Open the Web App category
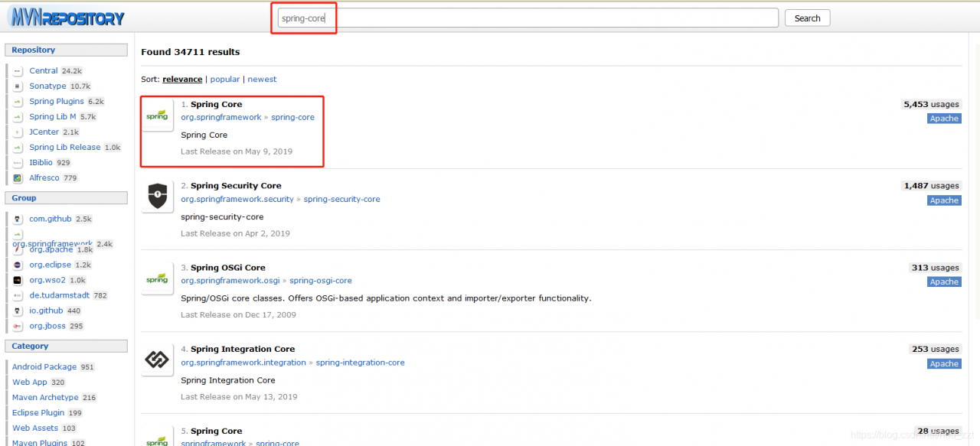The height and width of the screenshot is (446, 980). click(x=30, y=383)
